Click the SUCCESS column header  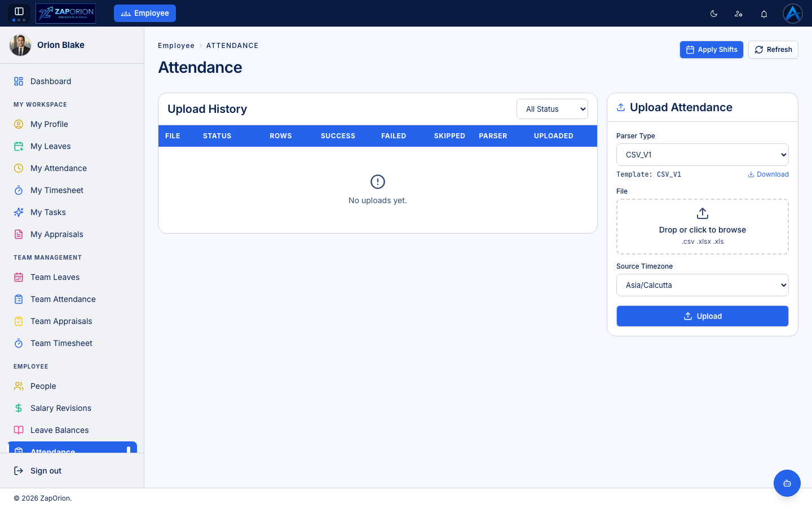[x=338, y=136]
